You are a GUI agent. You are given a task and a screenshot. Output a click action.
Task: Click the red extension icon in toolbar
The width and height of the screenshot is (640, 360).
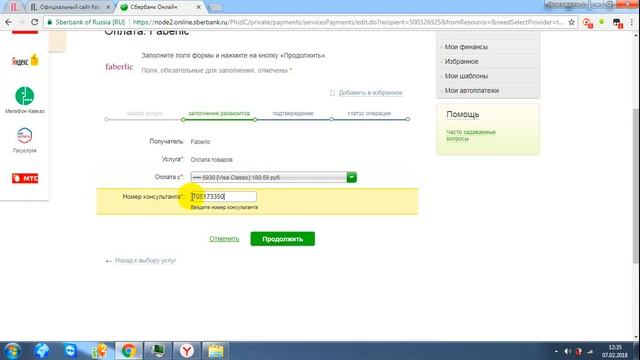pyautogui.click(x=587, y=23)
